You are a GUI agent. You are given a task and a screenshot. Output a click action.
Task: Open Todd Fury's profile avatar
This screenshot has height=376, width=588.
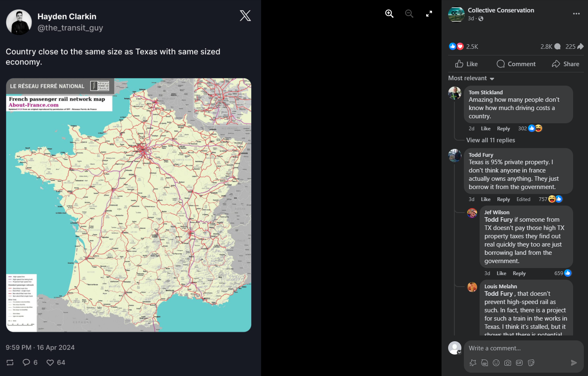pos(455,156)
